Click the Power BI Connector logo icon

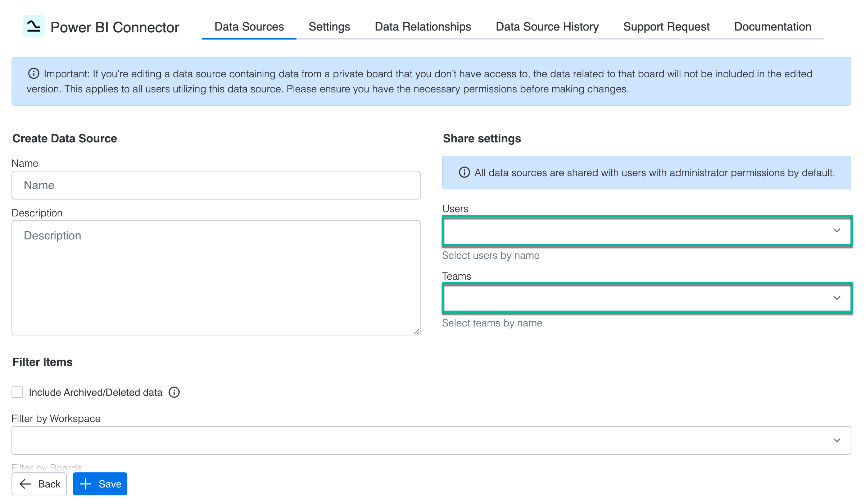(x=33, y=27)
